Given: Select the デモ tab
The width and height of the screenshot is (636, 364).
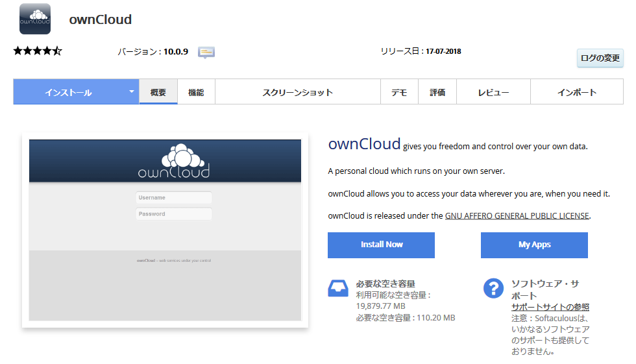Looking at the screenshot, I should pos(399,92).
